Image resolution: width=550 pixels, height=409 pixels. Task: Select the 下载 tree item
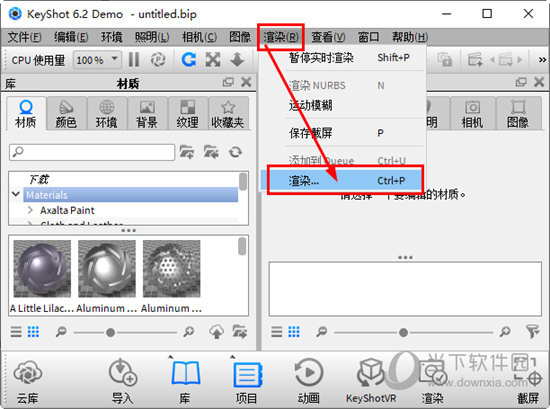click(x=39, y=179)
